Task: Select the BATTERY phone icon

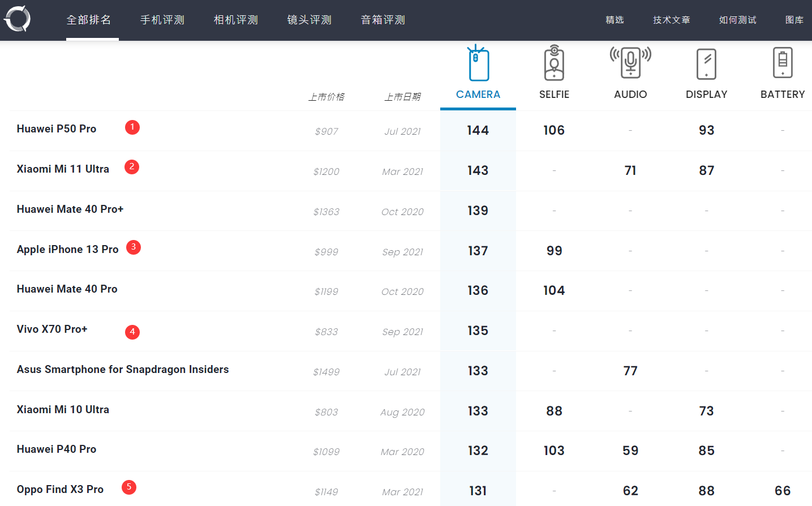Action: point(783,62)
